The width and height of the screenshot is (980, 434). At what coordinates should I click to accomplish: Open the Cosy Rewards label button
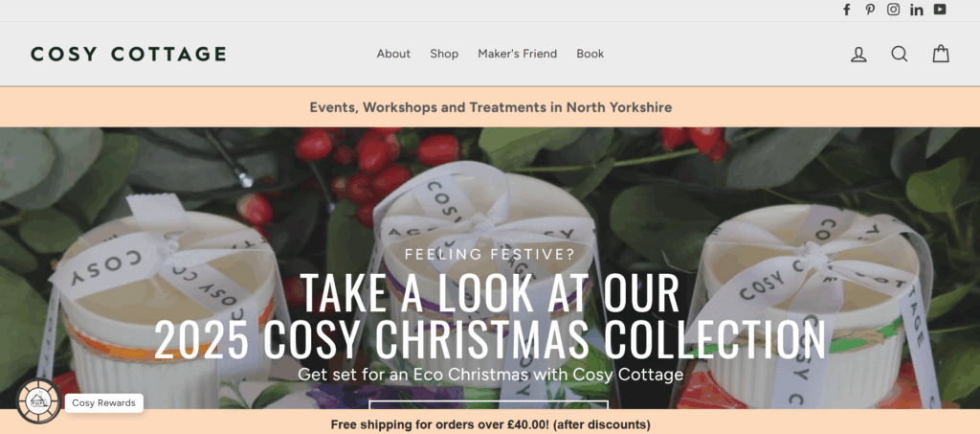coord(103,402)
